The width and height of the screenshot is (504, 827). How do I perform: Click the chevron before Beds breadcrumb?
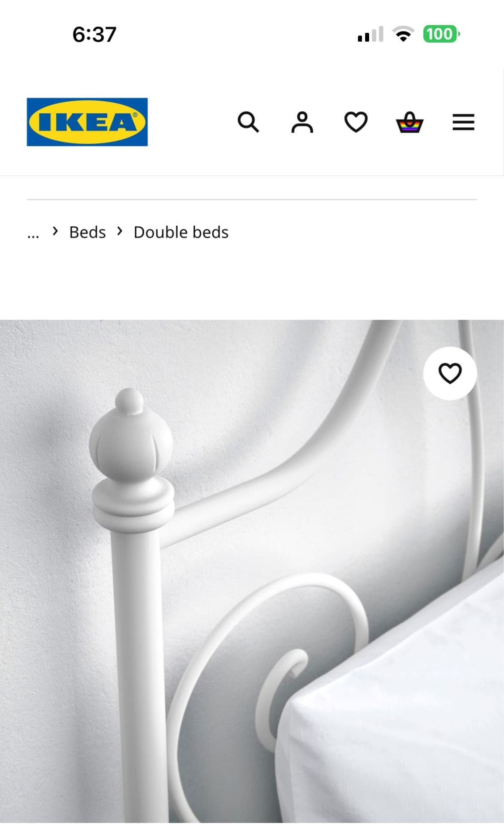tap(55, 231)
